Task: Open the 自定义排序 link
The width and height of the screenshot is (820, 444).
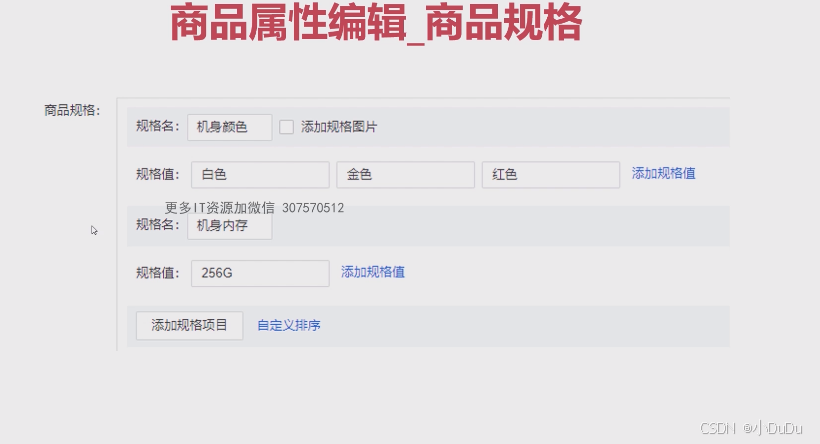Action: pyautogui.click(x=289, y=326)
